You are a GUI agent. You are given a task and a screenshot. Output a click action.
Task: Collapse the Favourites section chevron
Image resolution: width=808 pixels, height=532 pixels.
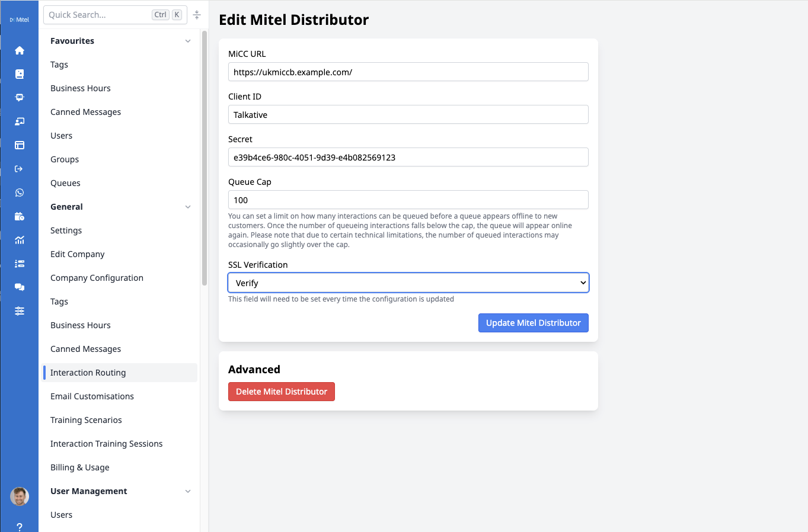[x=188, y=41]
